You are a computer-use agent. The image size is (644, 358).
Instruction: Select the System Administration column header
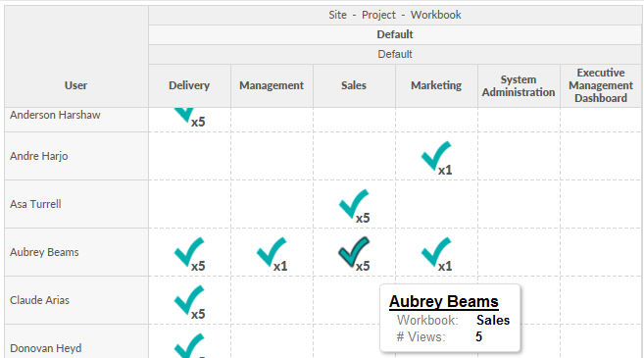coord(519,85)
